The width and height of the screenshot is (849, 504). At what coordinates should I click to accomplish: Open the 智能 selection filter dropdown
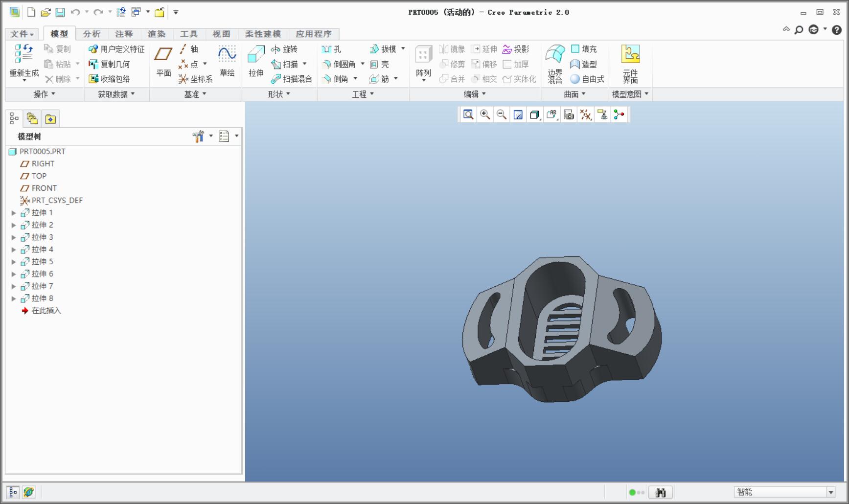(830, 492)
